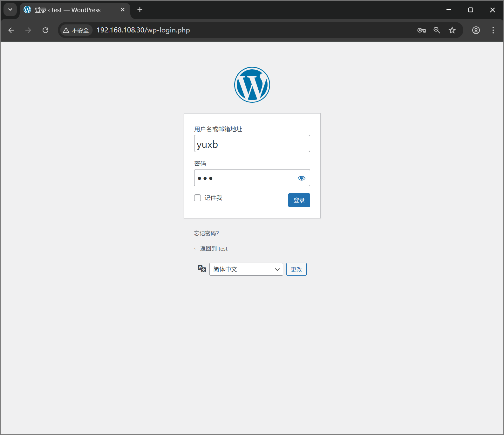The height and width of the screenshot is (435, 504).
Task: Click the WordPress logo above the login form
Action: click(x=252, y=85)
